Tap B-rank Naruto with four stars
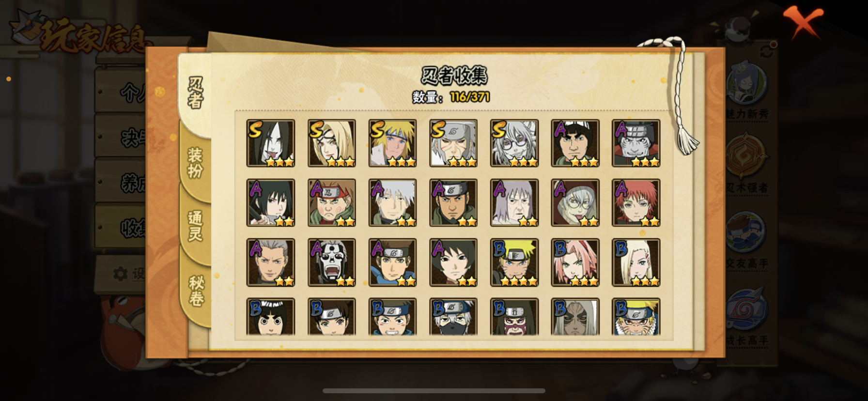The width and height of the screenshot is (868, 401). tap(514, 262)
